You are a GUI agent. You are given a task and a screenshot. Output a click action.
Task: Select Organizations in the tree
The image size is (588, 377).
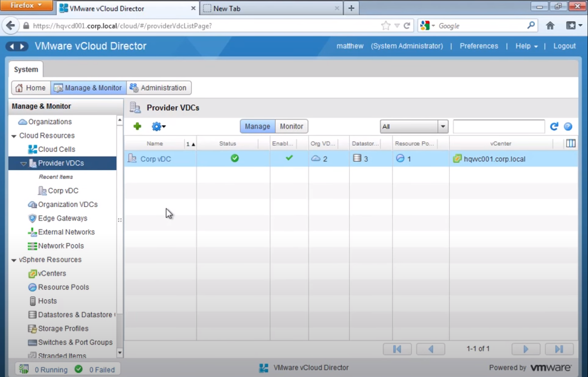point(50,122)
